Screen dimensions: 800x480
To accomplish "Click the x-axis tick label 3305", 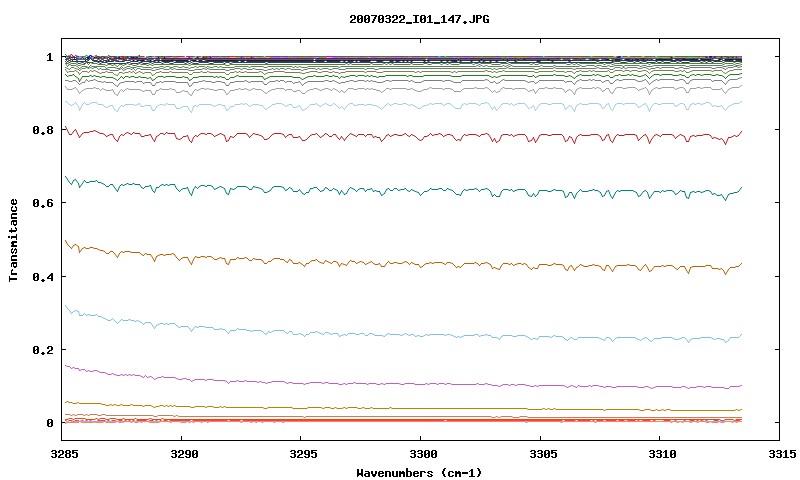I will point(542,454).
